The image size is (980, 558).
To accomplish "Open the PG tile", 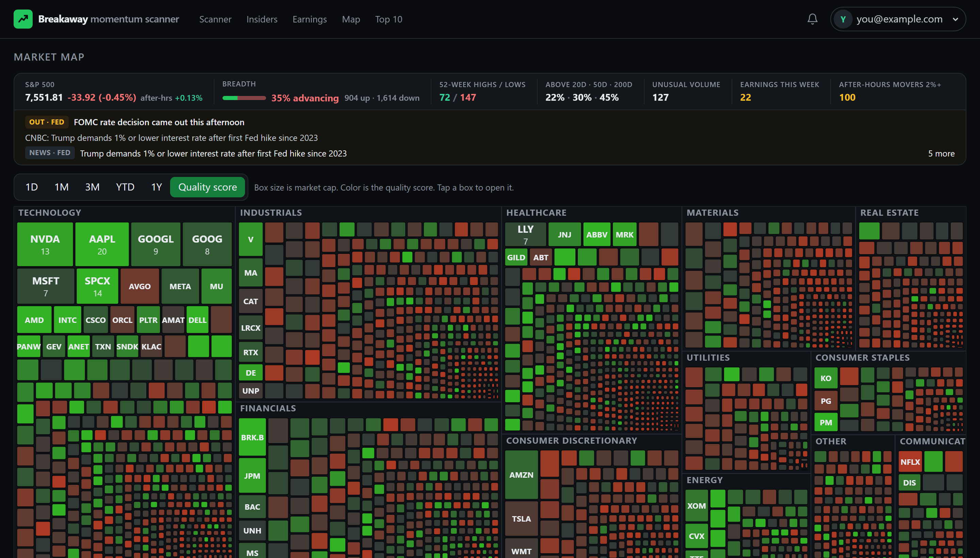I will (x=826, y=400).
